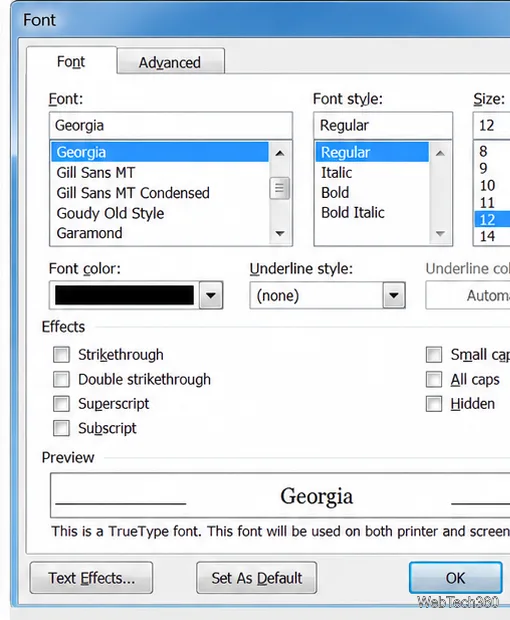Image resolution: width=510 pixels, height=620 pixels.
Task: Select Italic font style
Action: pyautogui.click(x=372, y=172)
